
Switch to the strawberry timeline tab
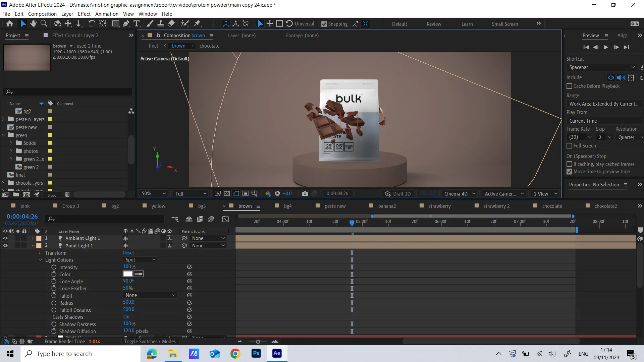(x=439, y=206)
